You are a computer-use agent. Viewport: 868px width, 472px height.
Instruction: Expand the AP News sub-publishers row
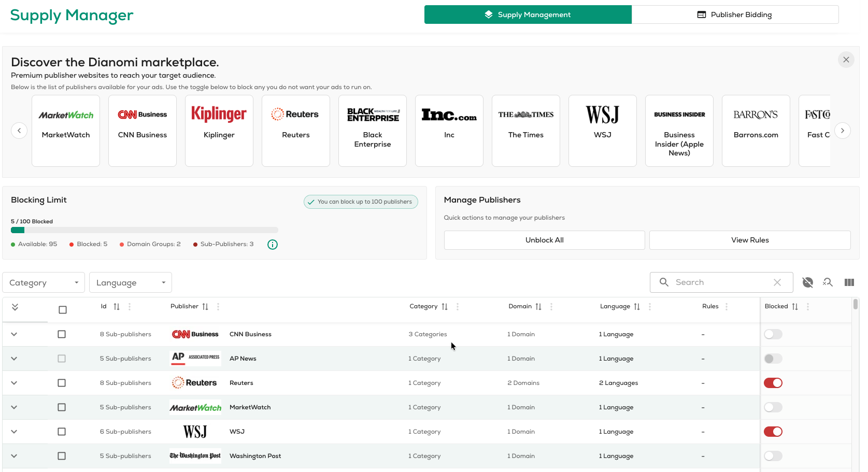[x=14, y=359]
